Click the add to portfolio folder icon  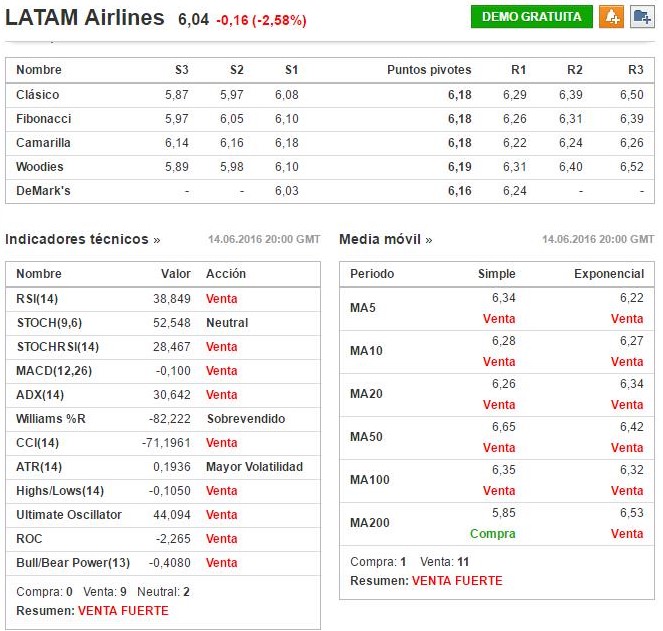[x=640, y=17]
